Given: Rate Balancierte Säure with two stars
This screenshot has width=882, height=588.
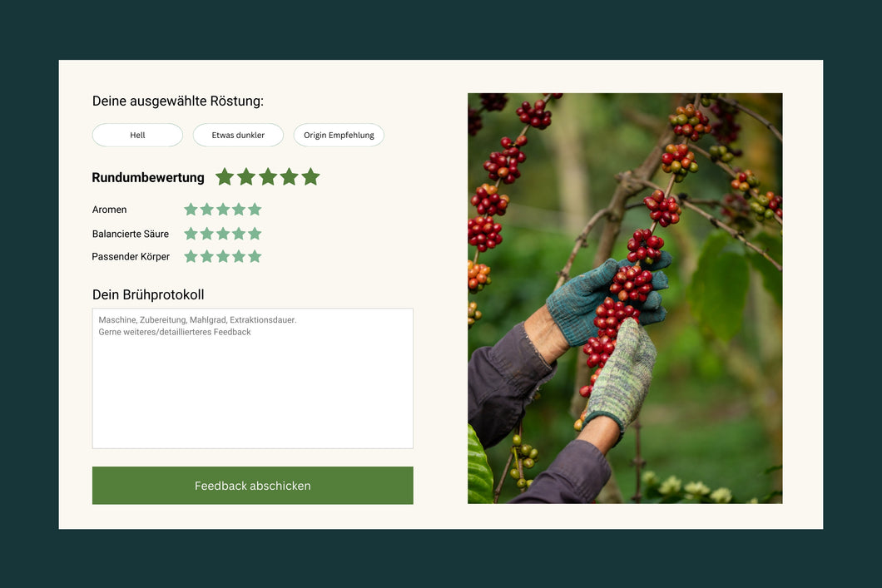Looking at the screenshot, I should [207, 234].
